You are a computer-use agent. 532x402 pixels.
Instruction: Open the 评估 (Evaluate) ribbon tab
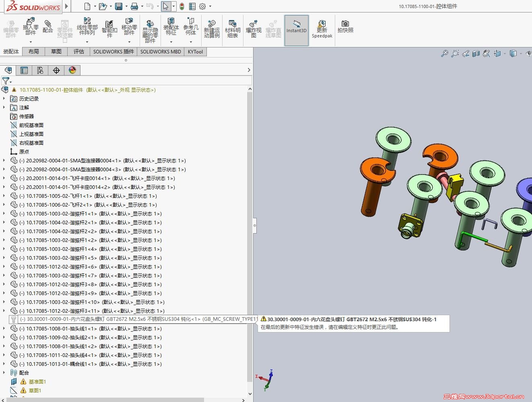(x=78, y=51)
